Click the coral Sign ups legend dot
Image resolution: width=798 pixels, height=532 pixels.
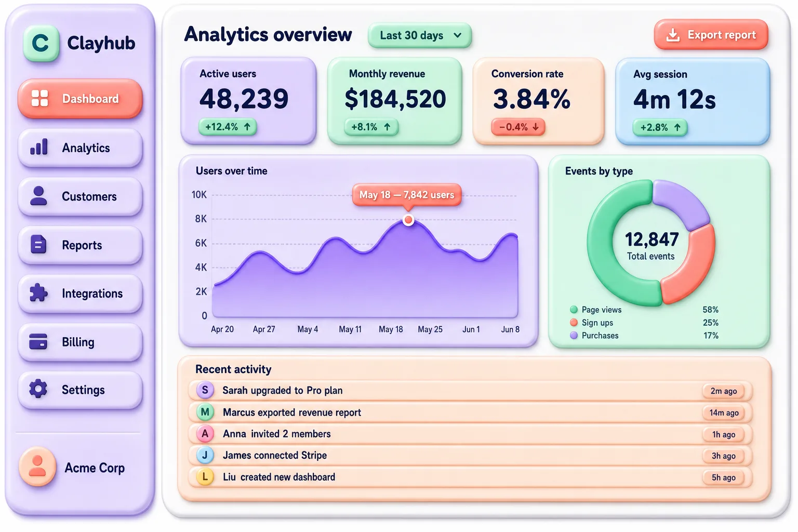tap(574, 323)
